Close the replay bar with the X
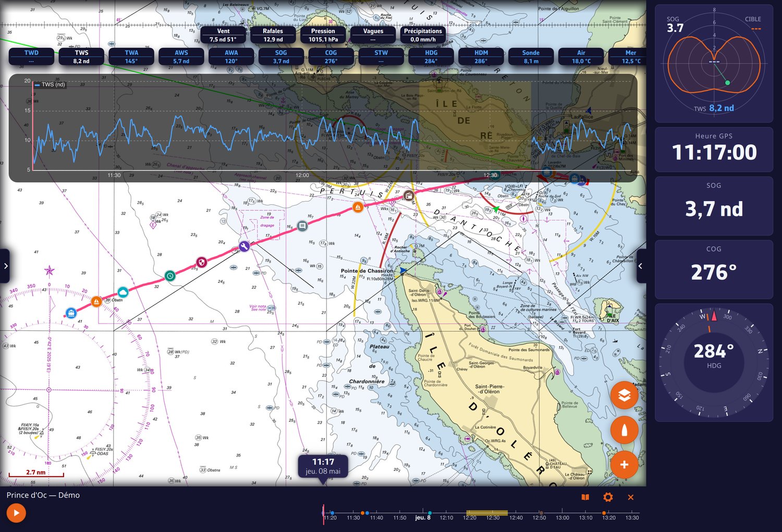Viewport: 782px width, 532px height. (630, 497)
